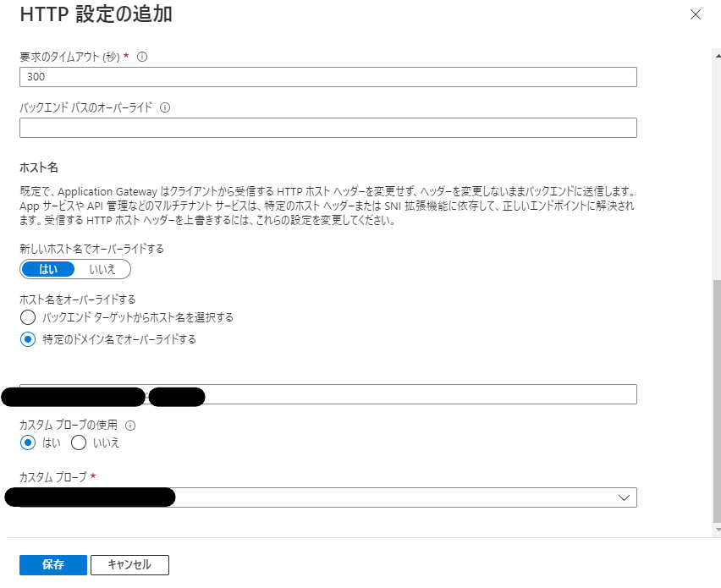Image resolution: width=721 pixels, height=588 pixels.
Task: Click キャンセル to discard changes
Action: tap(129, 564)
